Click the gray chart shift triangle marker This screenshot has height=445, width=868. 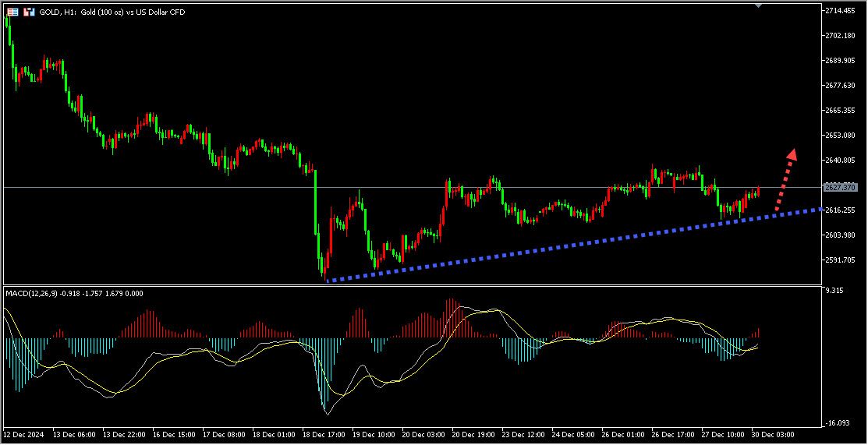pyautogui.click(x=759, y=5)
